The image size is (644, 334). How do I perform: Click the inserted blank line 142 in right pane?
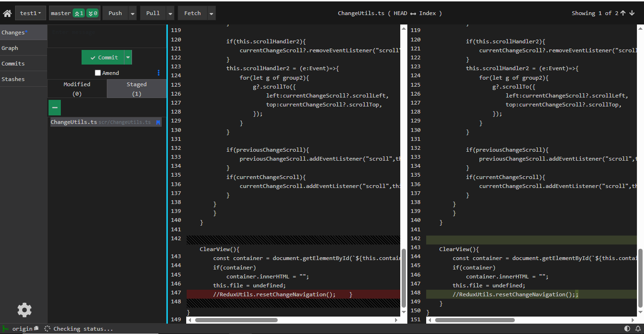pos(531,240)
